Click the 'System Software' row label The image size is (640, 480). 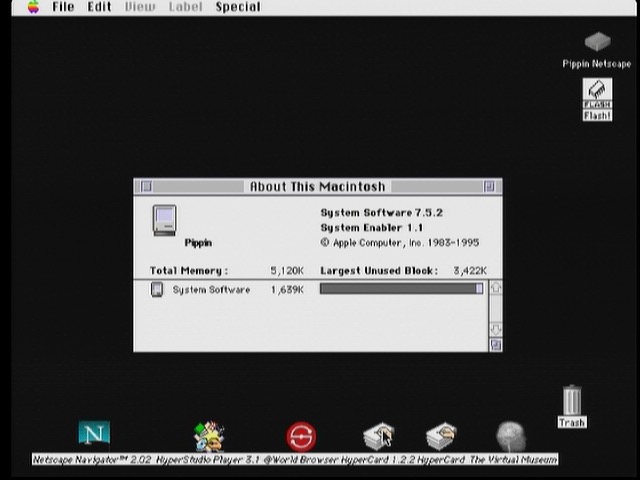point(211,290)
